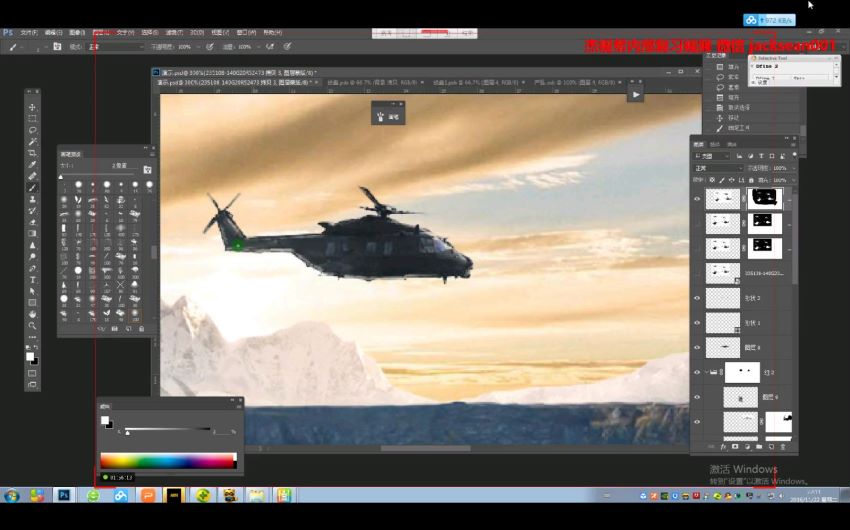Open the layer fill dropdown arrow

[793, 180]
